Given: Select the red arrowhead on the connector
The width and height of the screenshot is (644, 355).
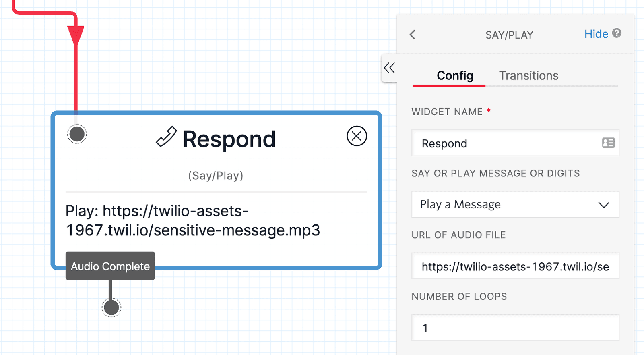Looking at the screenshot, I should (76, 35).
